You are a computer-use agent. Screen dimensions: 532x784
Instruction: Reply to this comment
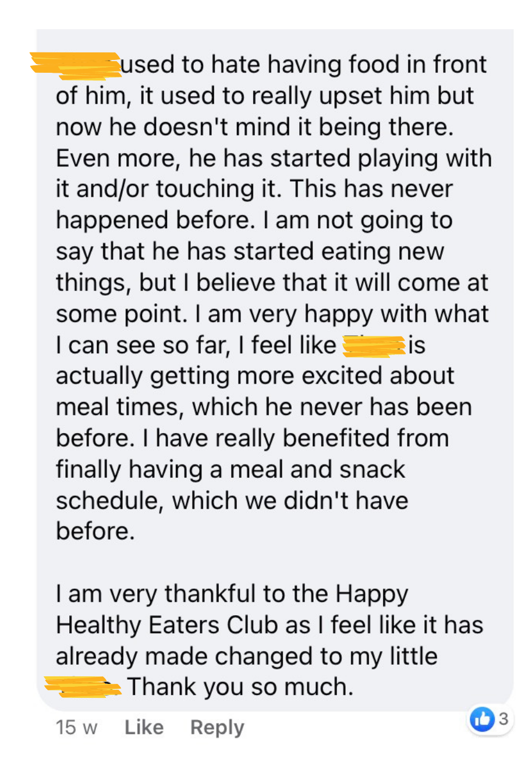tap(217, 727)
